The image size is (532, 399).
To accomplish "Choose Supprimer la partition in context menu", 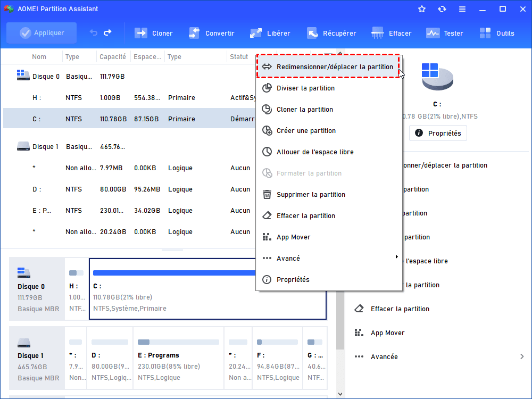I will [x=329, y=194].
